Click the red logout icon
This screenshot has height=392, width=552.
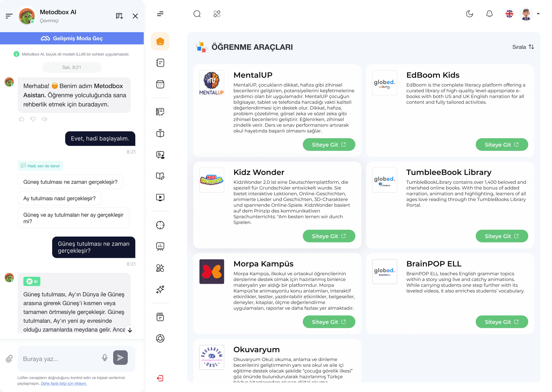point(160,378)
